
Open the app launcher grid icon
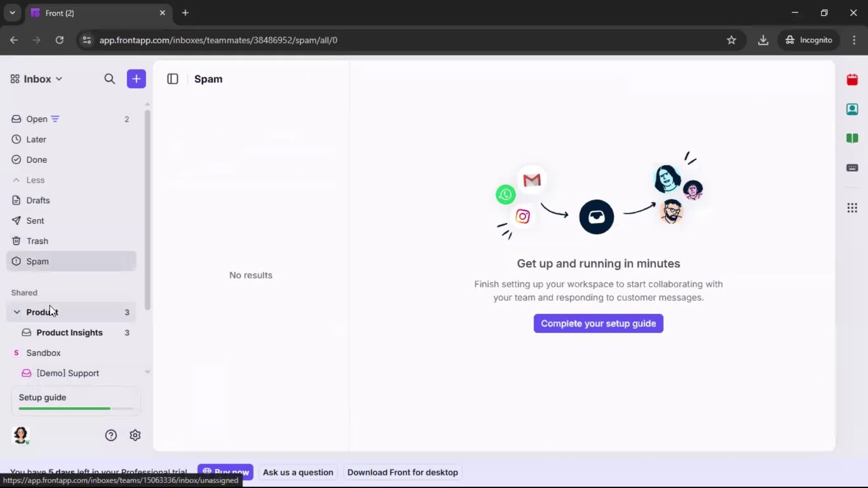coord(853,208)
